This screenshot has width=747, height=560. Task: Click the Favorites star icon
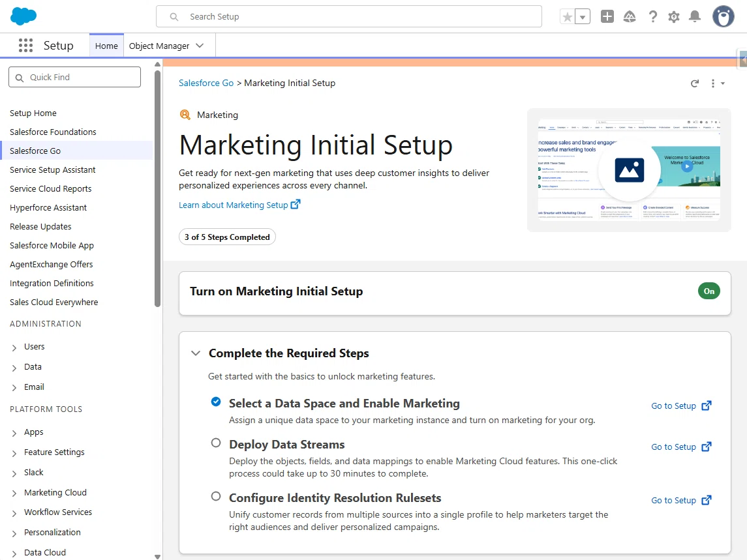click(568, 17)
